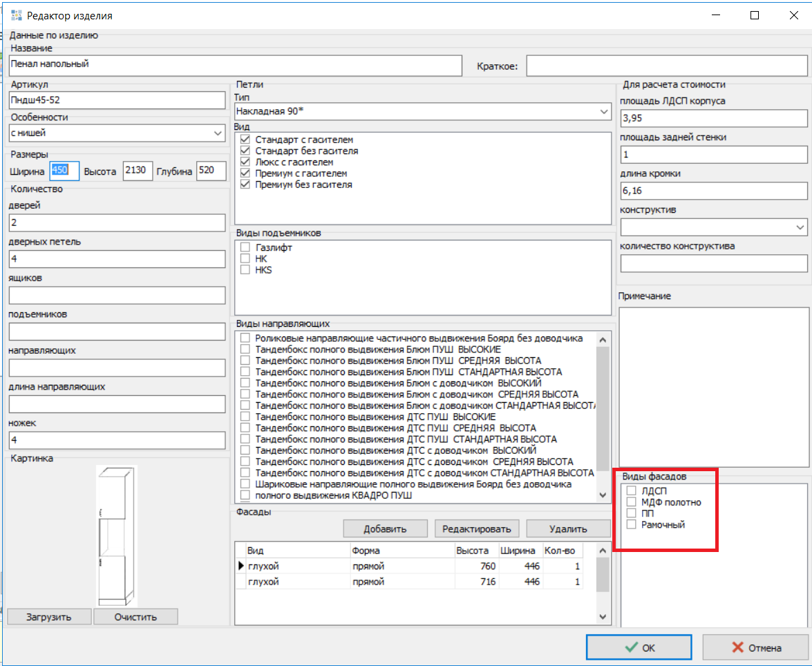Toggle the Рамочный facade checkbox
The height and width of the screenshot is (666, 812).
point(631,525)
